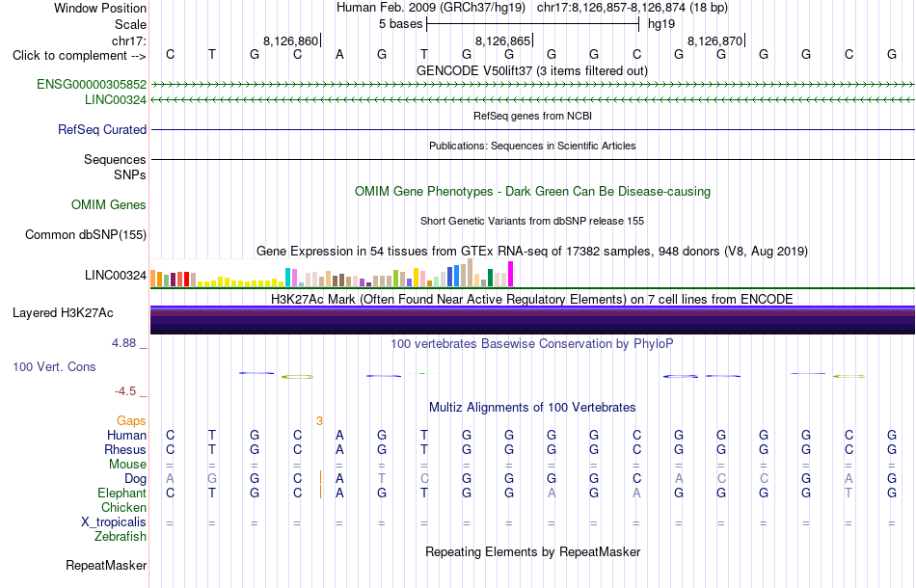Click the Sequences track label
The width and height of the screenshot is (916, 588).
click(x=115, y=159)
